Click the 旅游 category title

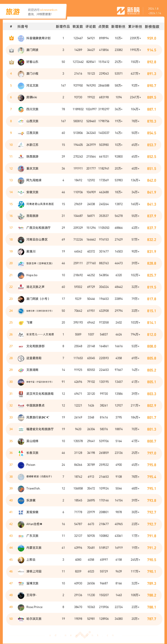13,11
